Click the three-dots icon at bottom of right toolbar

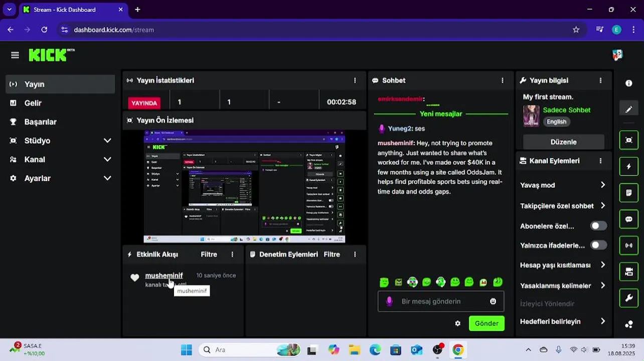pyautogui.click(x=629, y=324)
